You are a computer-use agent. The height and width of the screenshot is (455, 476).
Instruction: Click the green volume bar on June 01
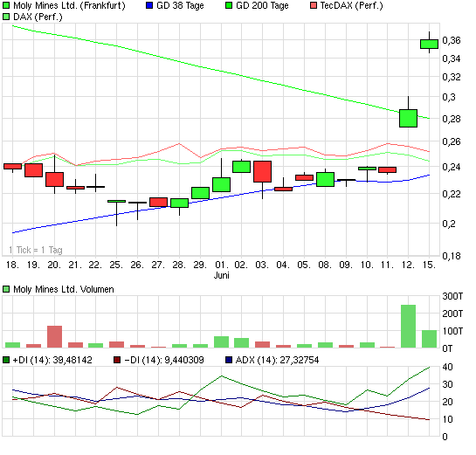click(221, 342)
